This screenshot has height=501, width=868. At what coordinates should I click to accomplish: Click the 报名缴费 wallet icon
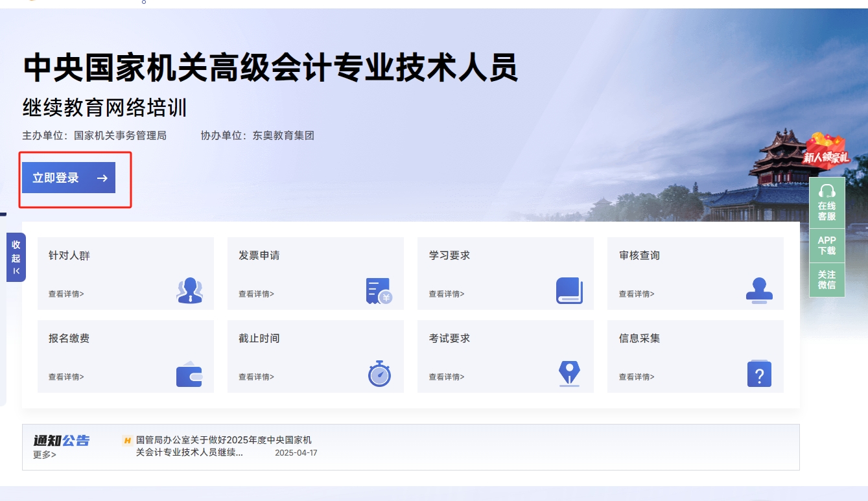point(190,375)
